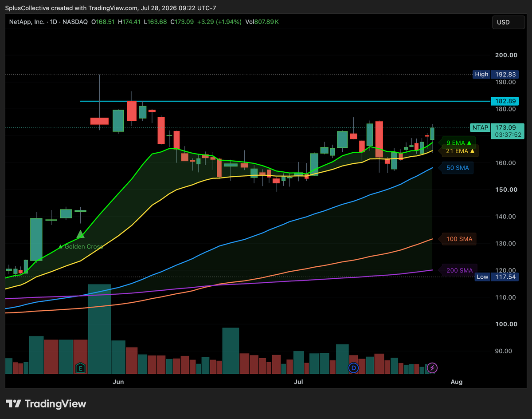Click the tallest volume bar
The height and width of the screenshot is (419, 532).
coord(99,329)
